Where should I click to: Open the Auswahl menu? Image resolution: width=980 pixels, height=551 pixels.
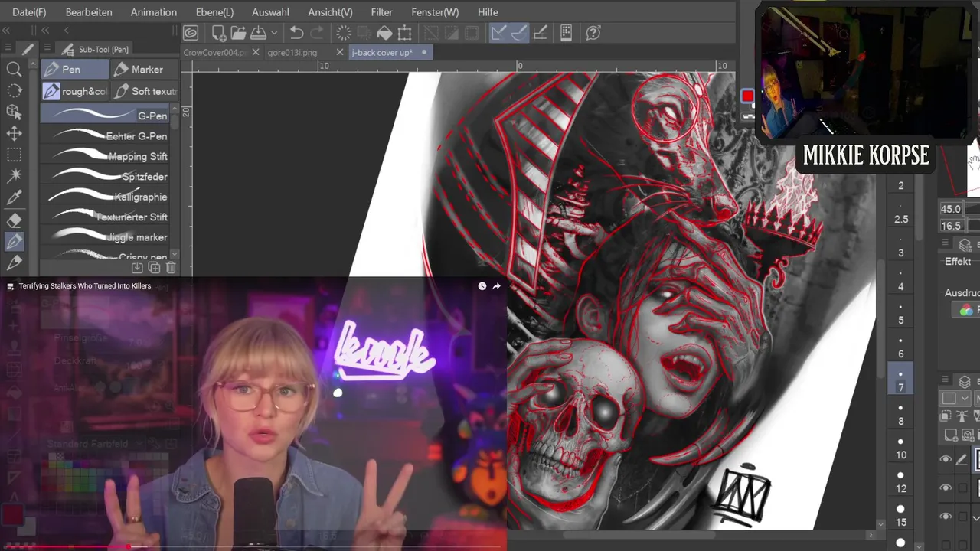pos(270,12)
